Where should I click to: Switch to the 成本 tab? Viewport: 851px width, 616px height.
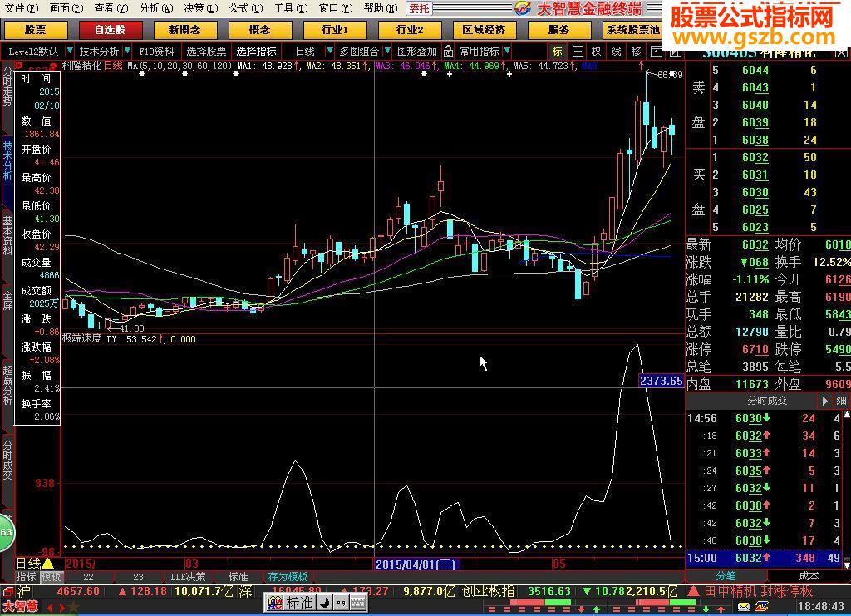click(809, 576)
